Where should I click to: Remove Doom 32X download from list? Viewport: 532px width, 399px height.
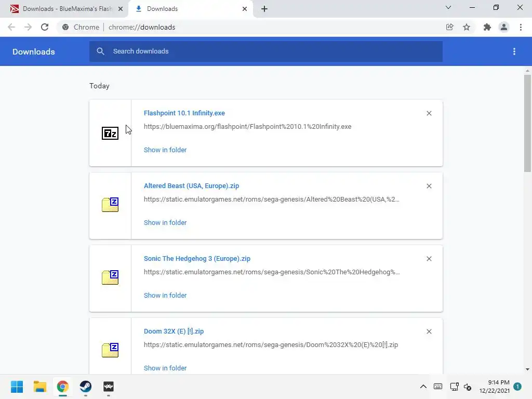(429, 331)
